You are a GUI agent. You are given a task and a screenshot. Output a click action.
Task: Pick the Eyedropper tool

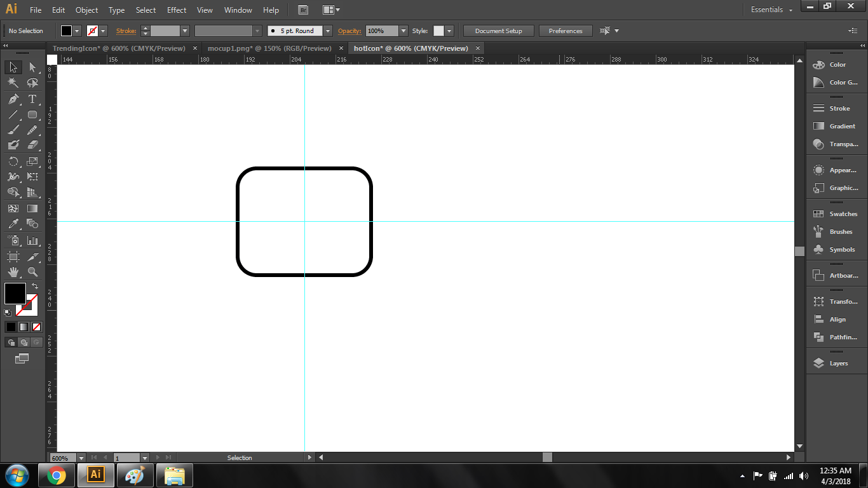13,224
